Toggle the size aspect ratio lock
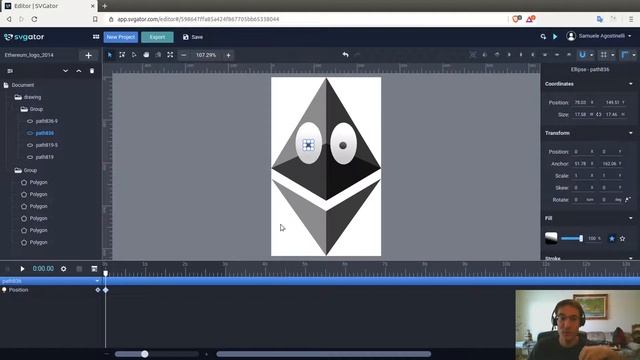Screen dimensions: 640x360 pos(598,115)
